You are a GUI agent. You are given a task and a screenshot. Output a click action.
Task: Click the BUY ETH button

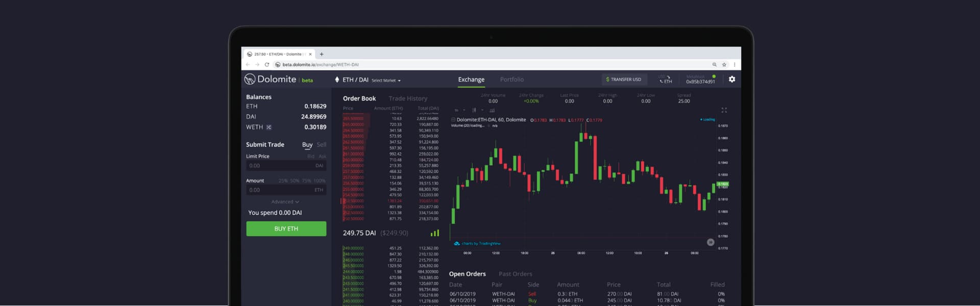click(286, 228)
